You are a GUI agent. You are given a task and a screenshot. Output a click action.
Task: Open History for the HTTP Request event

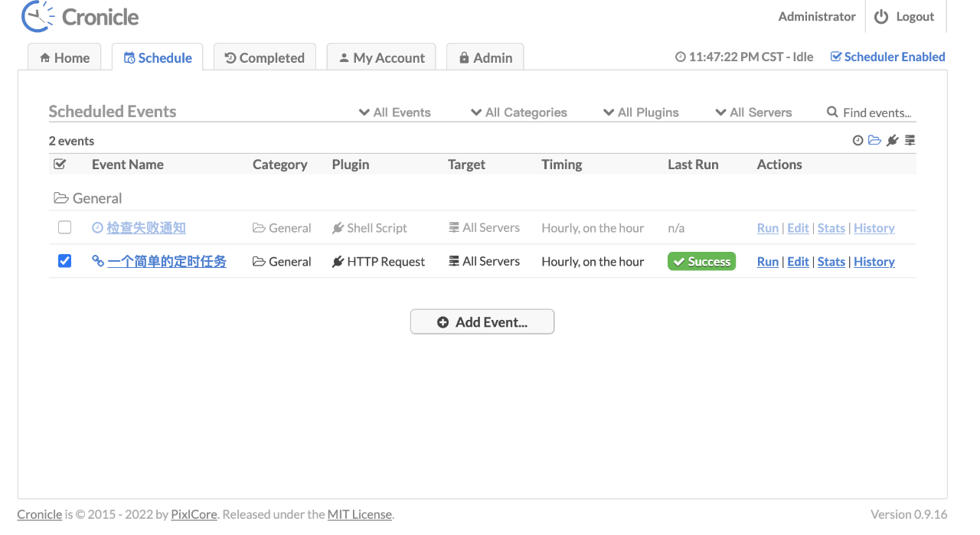pyautogui.click(x=874, y=262)
